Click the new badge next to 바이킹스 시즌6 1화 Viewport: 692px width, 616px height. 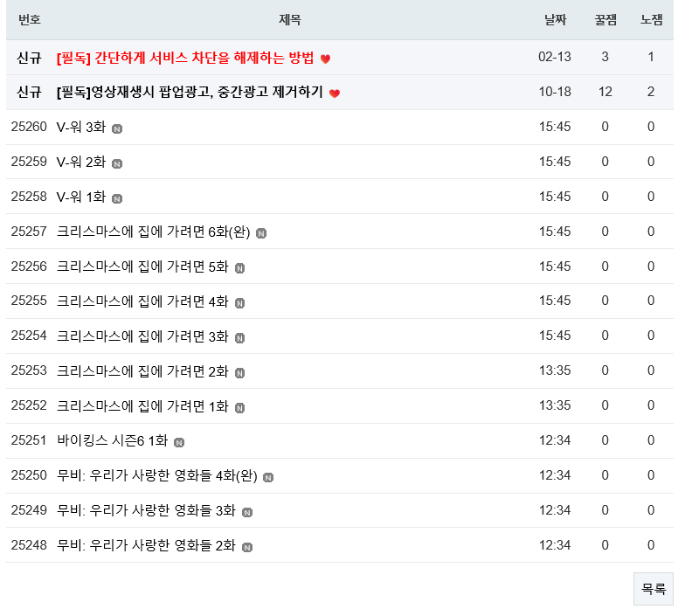pos(179,442)
